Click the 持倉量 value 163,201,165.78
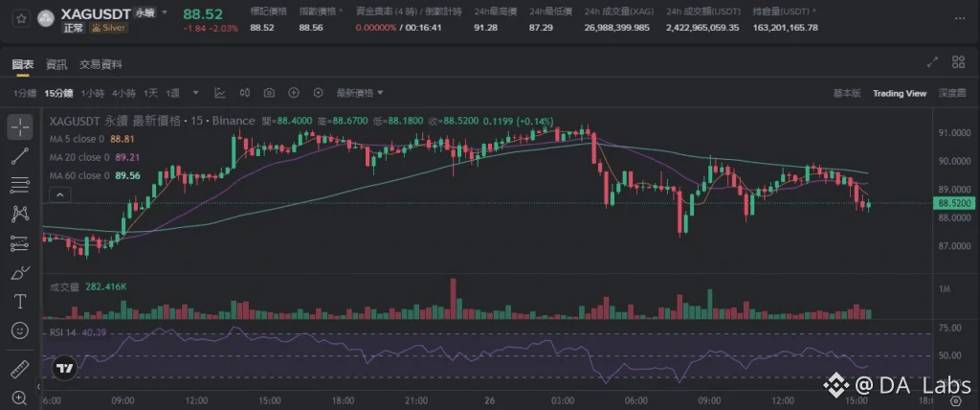Image resolution: width=980 pixels, height=410 pixels. [x=785, y=28]
